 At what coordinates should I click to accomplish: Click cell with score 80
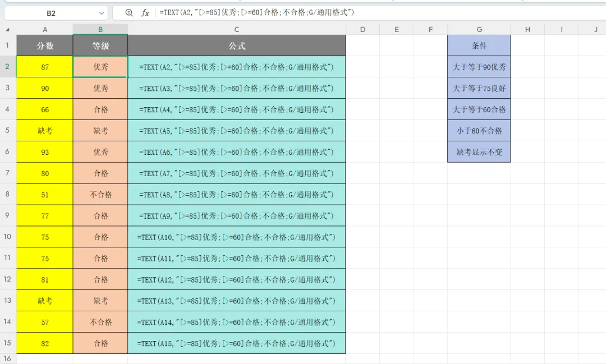(x=45, y=173)
